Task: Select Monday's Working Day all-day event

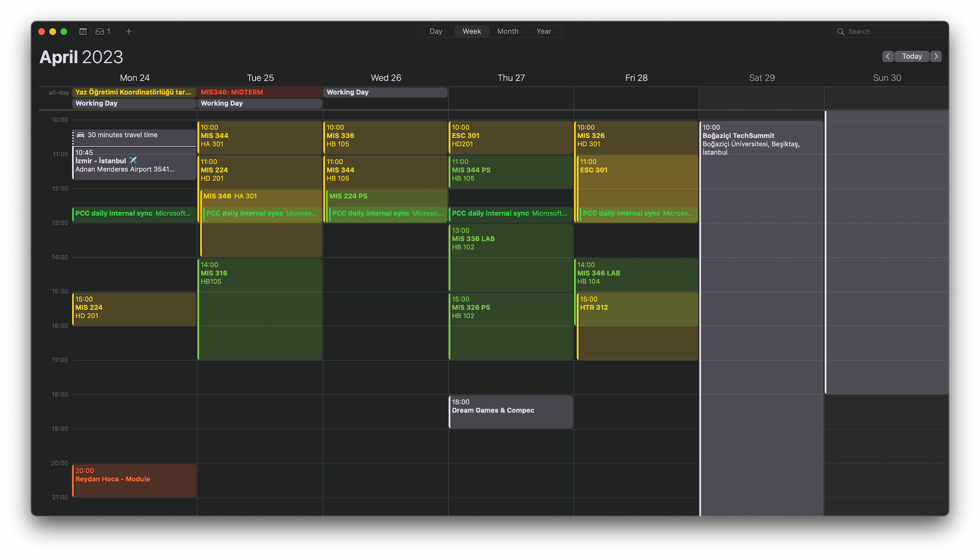Action: point(134,104)
